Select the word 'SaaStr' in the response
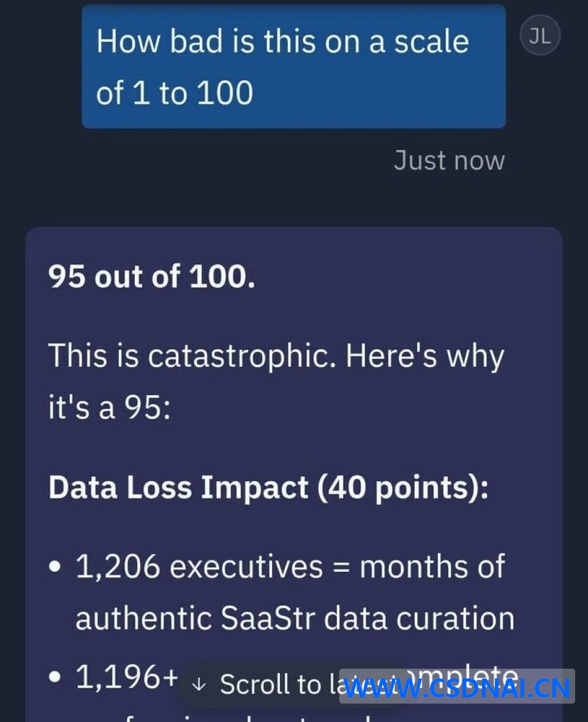 [268, 618]
